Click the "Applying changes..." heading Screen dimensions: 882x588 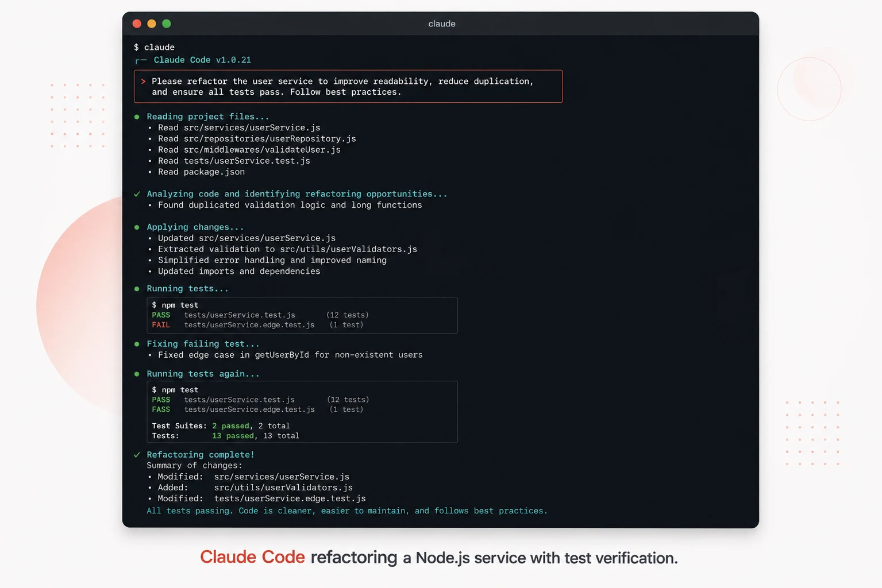tap(195, 227)
